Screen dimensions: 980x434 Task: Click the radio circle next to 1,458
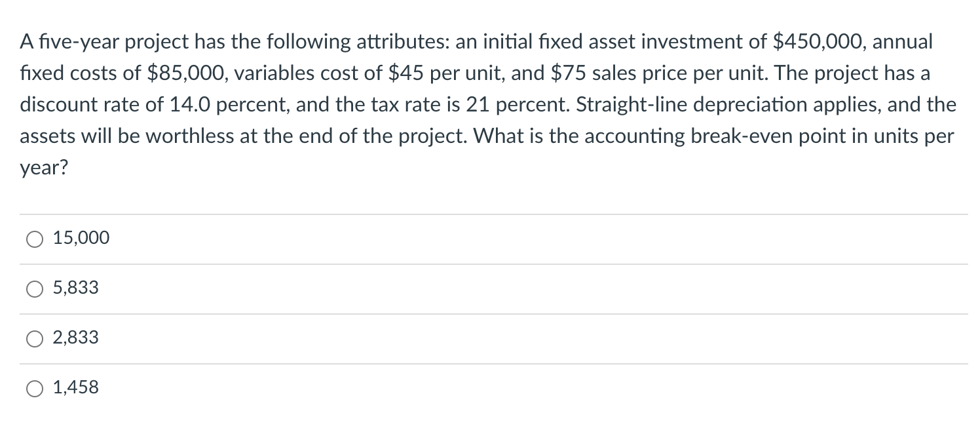point(34,388)
